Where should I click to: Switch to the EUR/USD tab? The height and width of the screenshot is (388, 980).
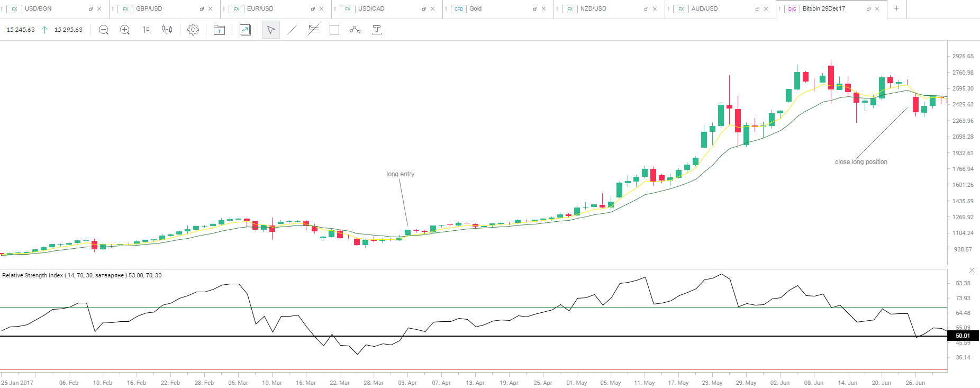coord(260,9)
